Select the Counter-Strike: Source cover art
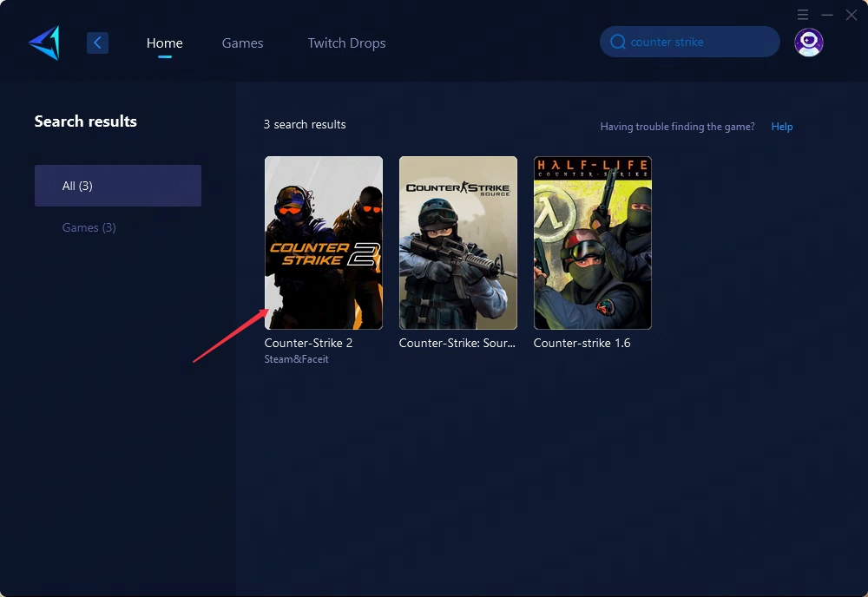Screen dimensions: 868x597 click(x=458, y=243)
